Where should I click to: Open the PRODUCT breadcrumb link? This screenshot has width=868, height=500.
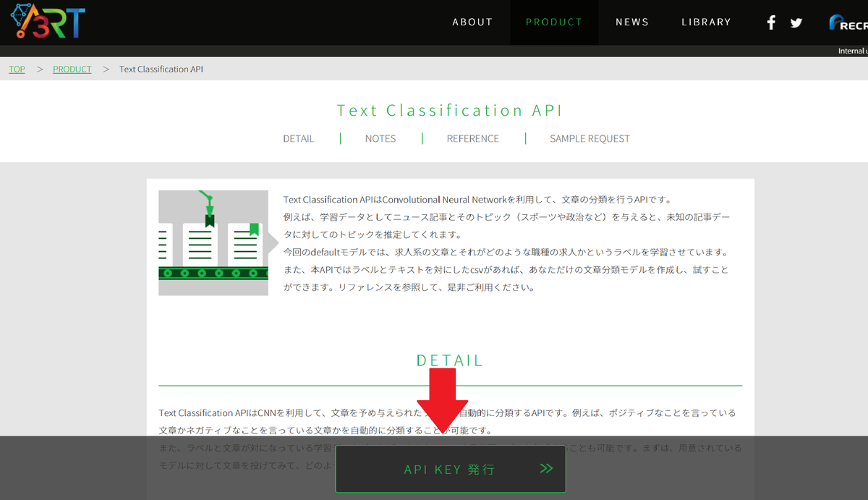72,69
